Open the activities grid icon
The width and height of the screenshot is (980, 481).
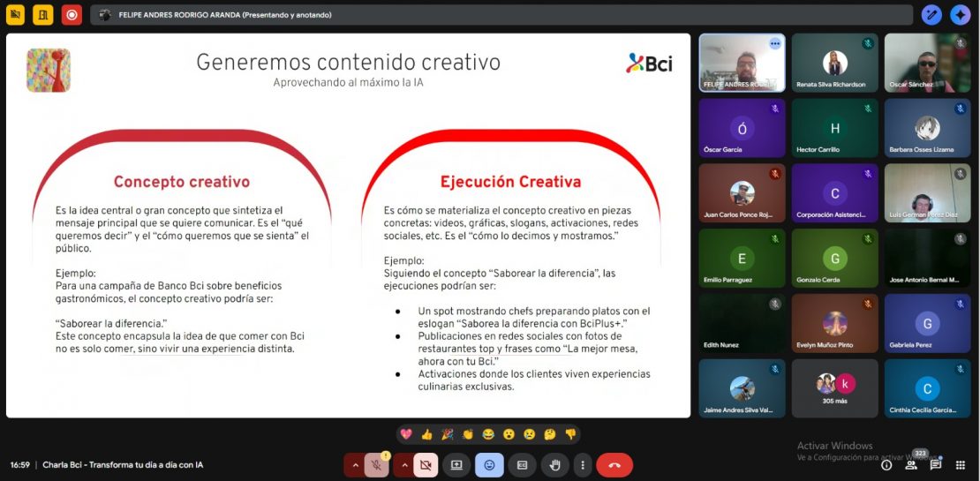pyautogui.click(x=961, y=465)
